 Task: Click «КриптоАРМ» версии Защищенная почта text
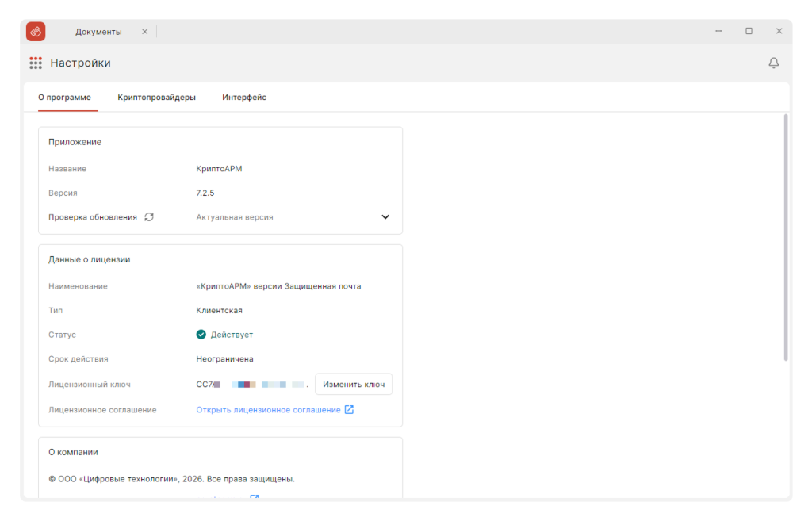pyautogui.click(x=278, y=286)
